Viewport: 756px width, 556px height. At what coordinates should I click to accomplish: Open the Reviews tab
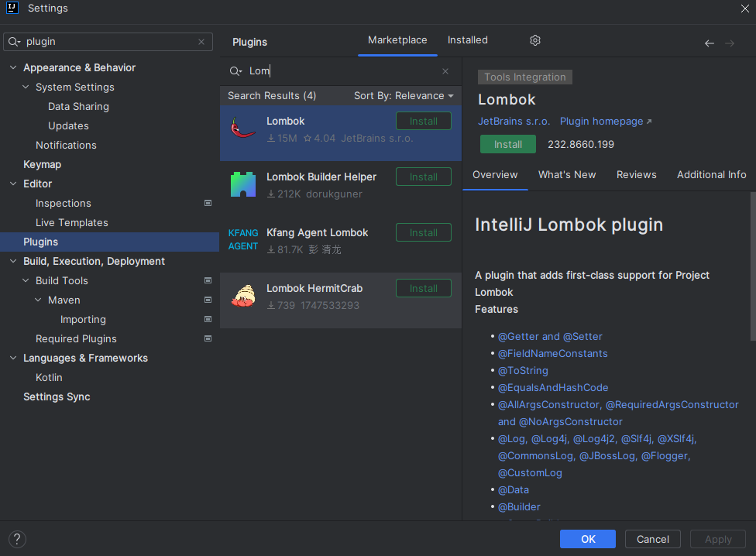click(636, 175)
